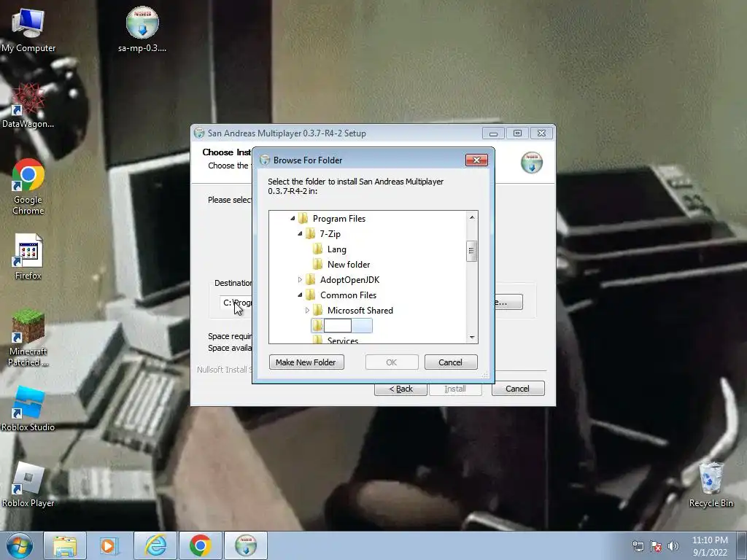
Task: Click Make New Folder button
Action: tap(306, 362)
